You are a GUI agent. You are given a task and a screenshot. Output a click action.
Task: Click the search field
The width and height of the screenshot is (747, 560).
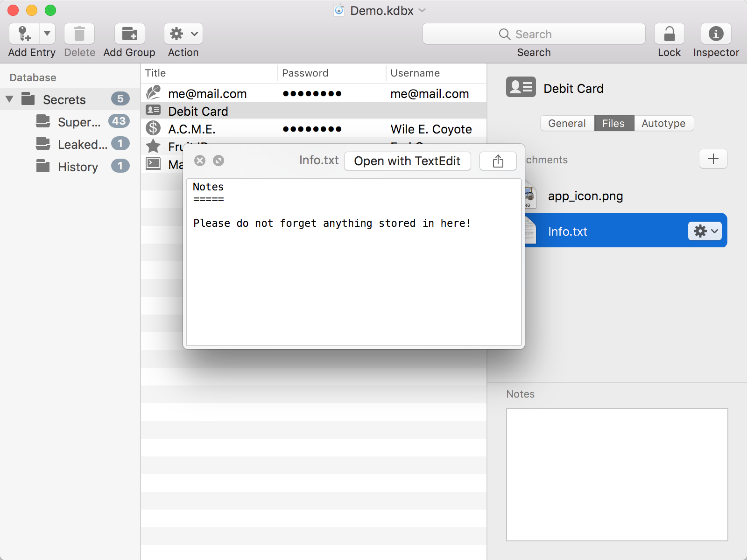534,34
